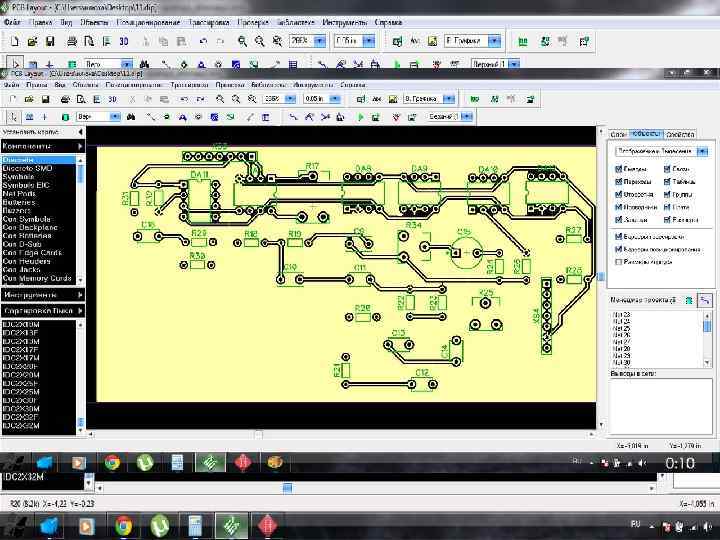Expand the Инструменты section arrow
This screenshot has width=720, height=540.
tap(80, 295)
